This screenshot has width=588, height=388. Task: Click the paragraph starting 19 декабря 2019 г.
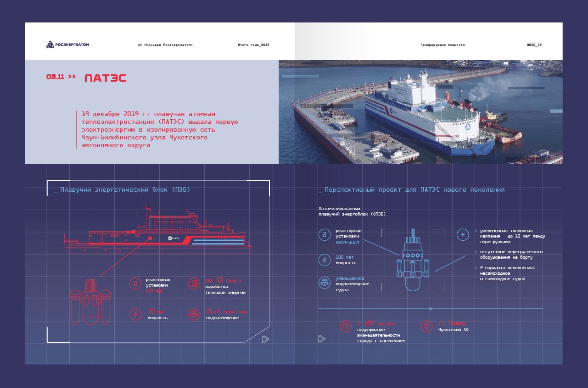click(160, 129)
